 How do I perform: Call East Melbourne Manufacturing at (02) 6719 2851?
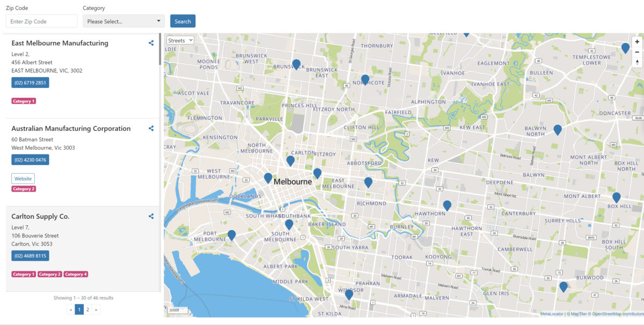pos(30,83)
